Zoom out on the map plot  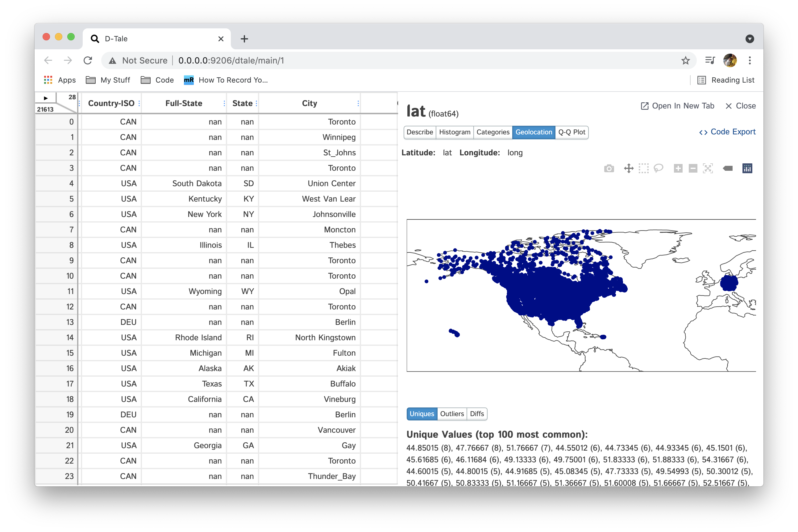coord(693,169)
